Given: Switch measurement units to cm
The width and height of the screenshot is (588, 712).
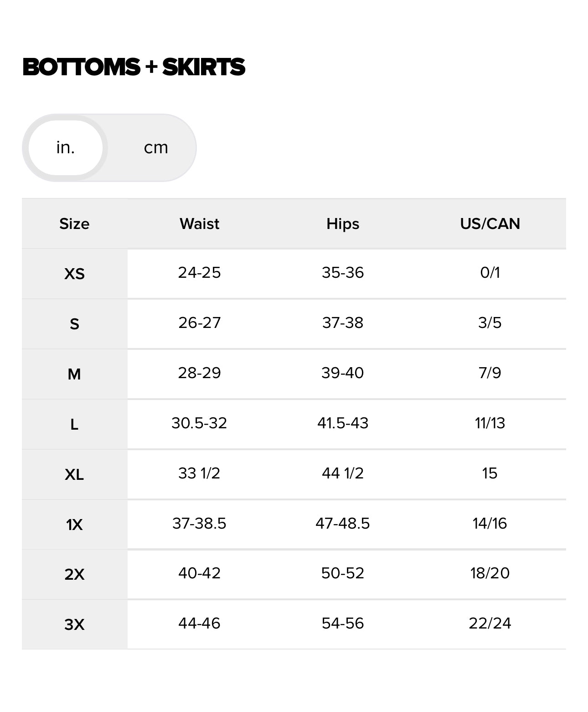Looking at the screenshot, I should coord(156,148).
